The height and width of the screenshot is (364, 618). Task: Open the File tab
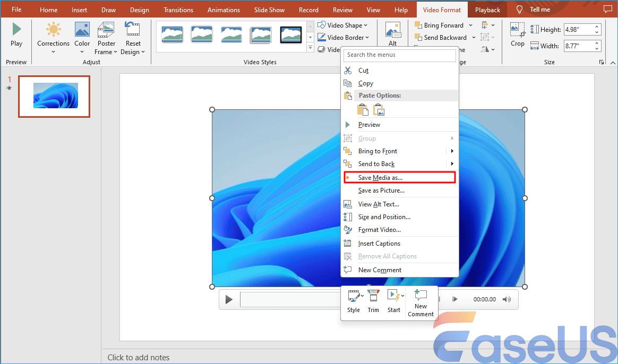coord(16,10)
